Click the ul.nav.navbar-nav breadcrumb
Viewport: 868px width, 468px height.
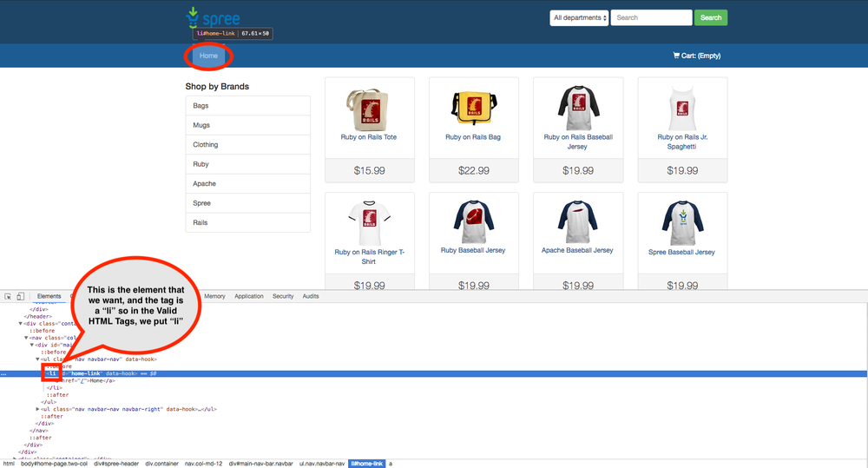pos(322,464)
